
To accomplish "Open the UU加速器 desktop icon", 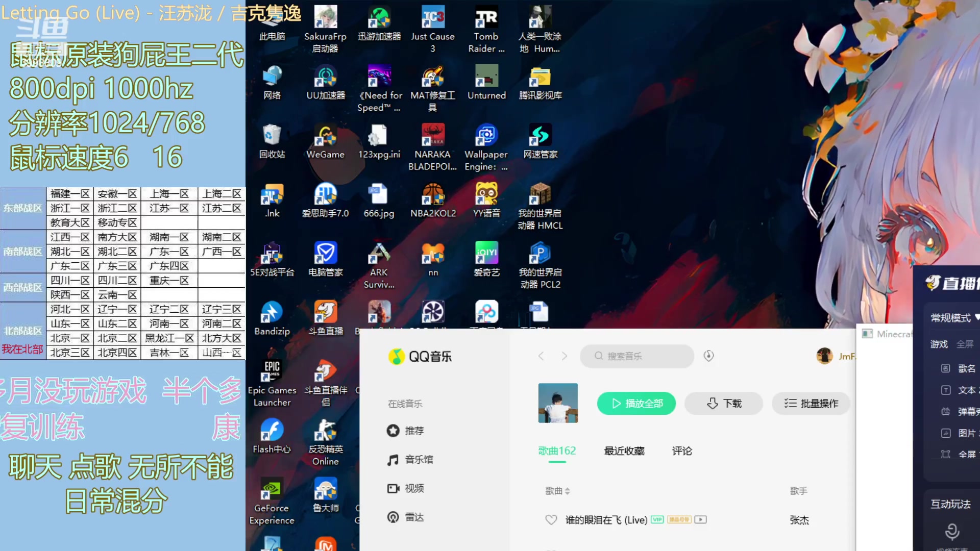I will [x=325, y=83].
